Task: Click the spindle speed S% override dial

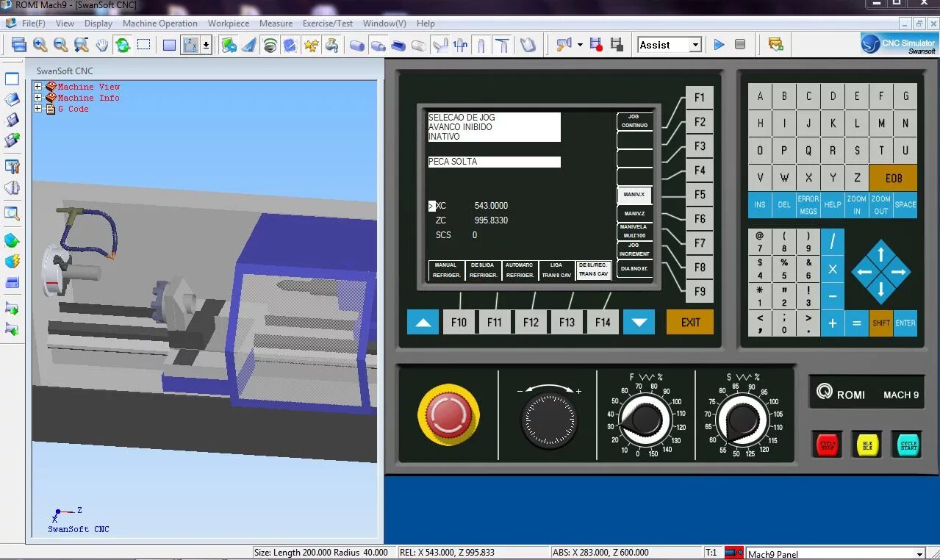Action: point(742,420)
